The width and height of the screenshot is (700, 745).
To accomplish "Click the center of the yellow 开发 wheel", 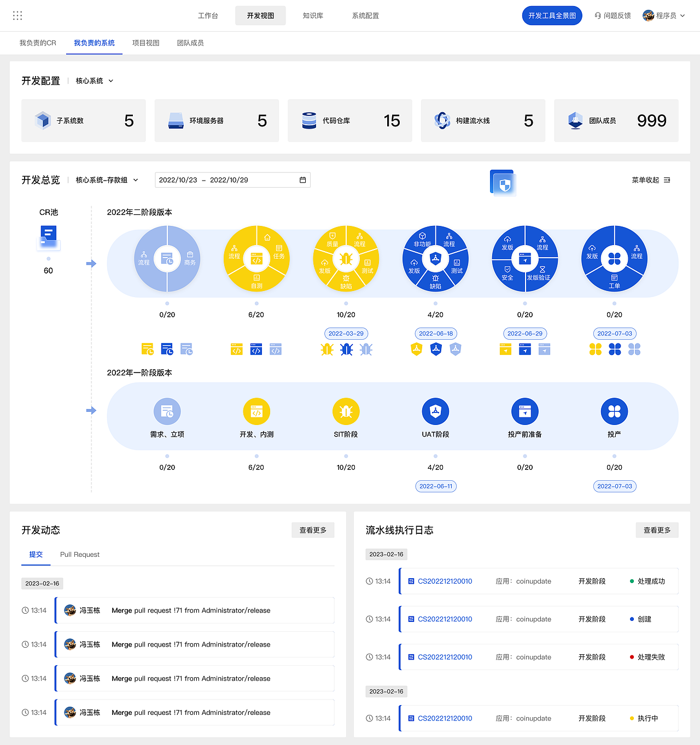I will click(256, 259).
